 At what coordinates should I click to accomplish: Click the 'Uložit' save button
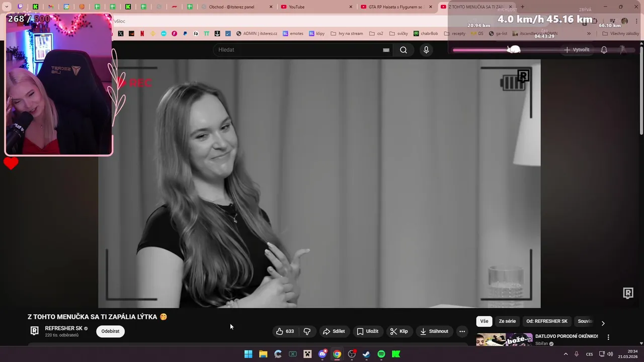tap(367, 331)
